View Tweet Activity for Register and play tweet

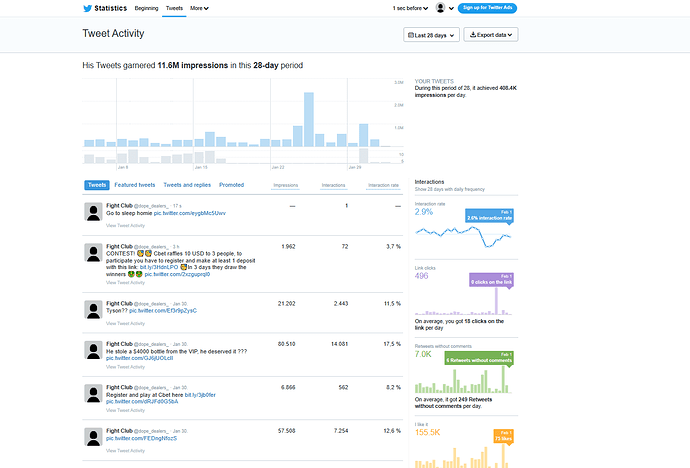(125, 410)
